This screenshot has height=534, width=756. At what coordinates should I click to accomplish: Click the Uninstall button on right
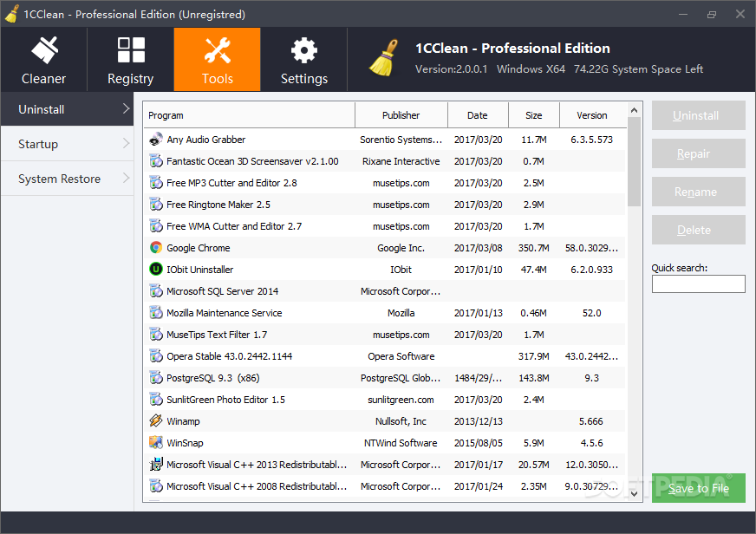[699, 115]
